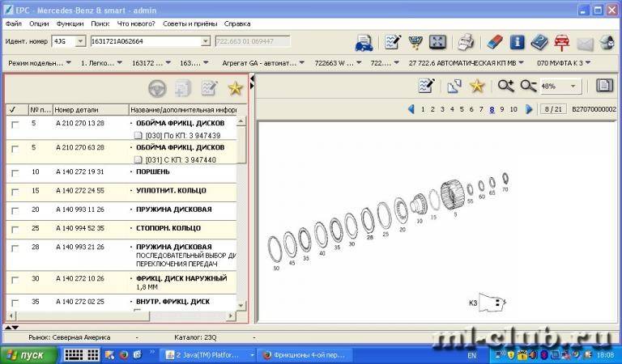Expand the 722663 W ... dropdown

point(359,62)
